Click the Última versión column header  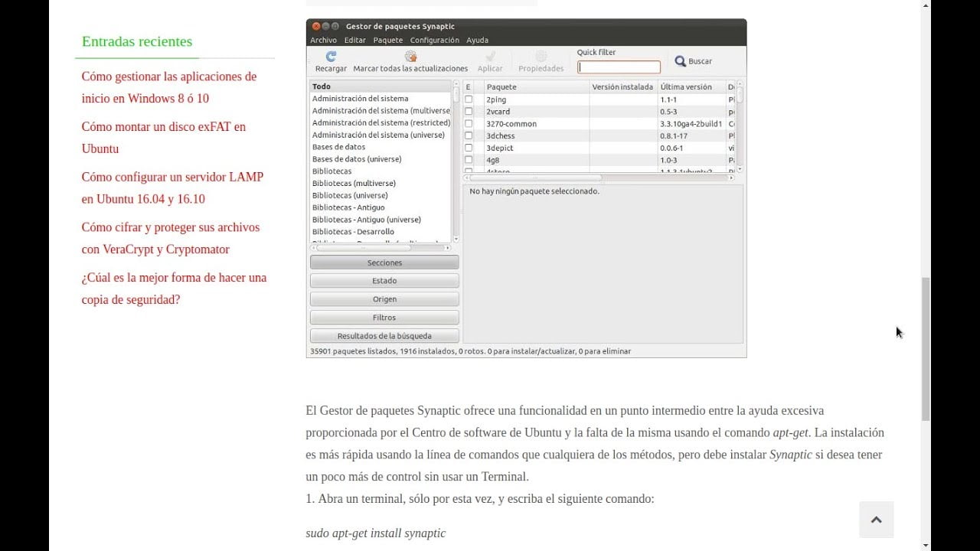[x=691, y=87]
